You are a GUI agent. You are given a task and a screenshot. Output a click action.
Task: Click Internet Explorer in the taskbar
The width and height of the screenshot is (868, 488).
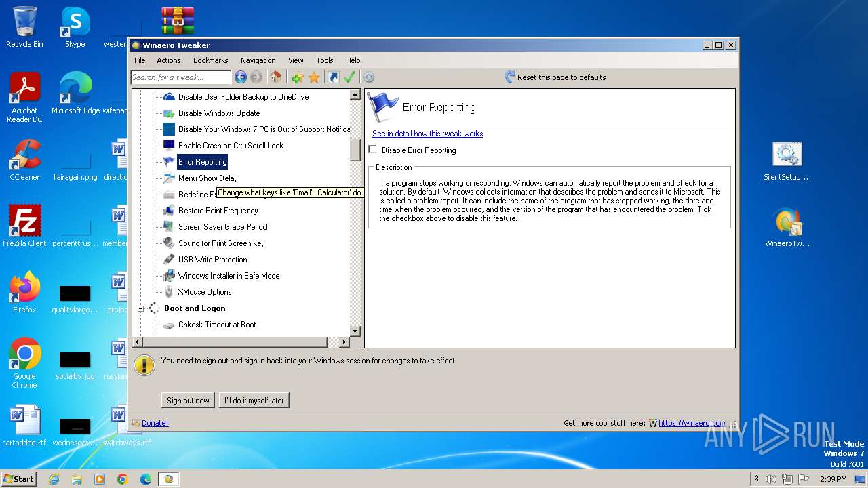pos(54,479)
